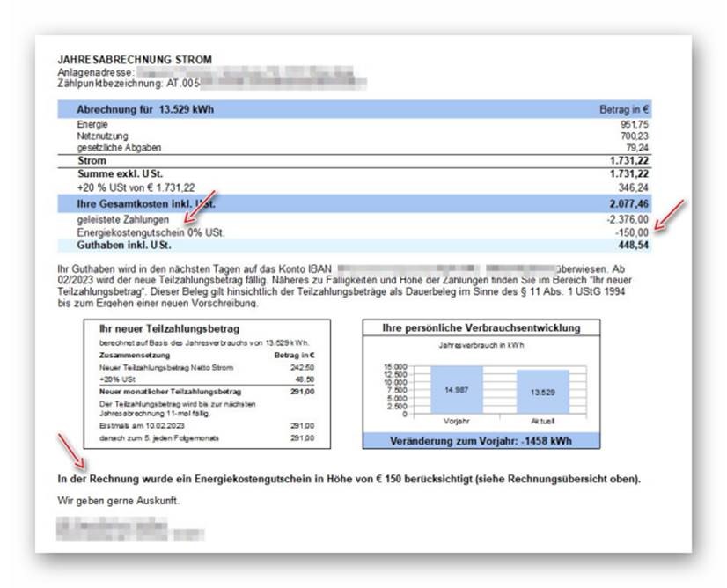This screenshot has width=727, height=588.
Task: Click "Veränderung zum Vorjahr: -1458 kWh" banner
Action: pyautogui.click(x=481, y=441)
